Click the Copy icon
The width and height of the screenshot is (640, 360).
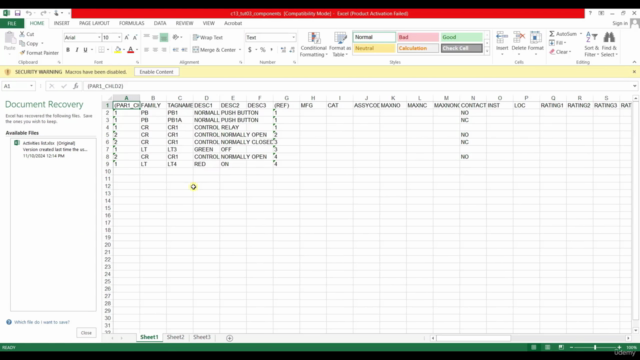[22, 43]
